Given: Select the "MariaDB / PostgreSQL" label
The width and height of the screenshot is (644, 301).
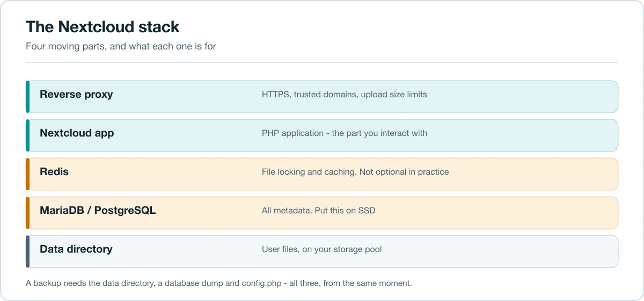Looking at the screenshot, I should (x=98, y=211).
